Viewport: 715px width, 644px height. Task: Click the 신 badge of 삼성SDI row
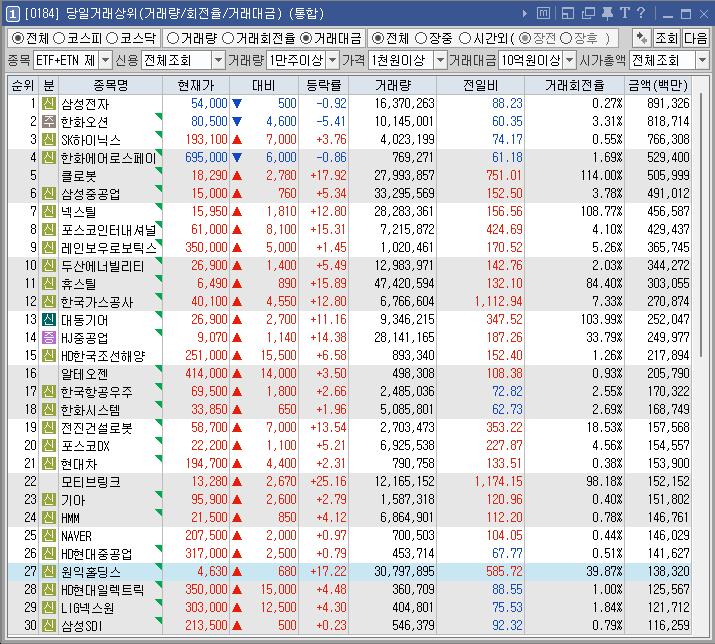point(49,625)
